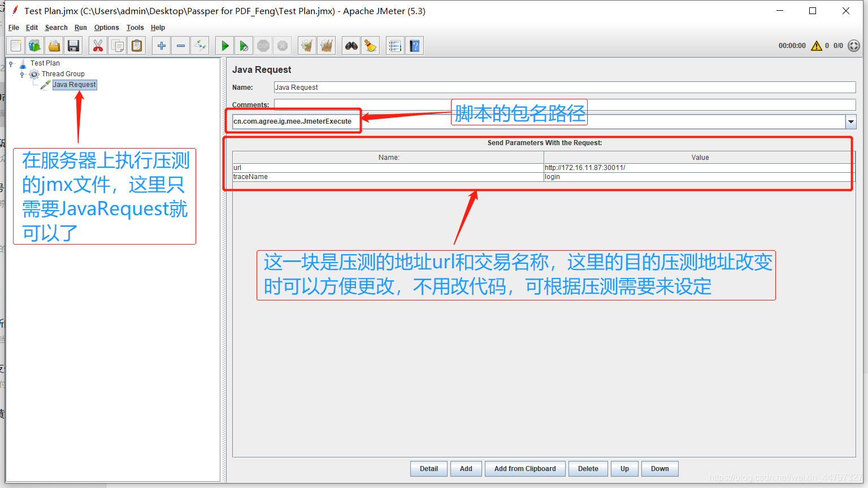Click the Detail button

(x=428, y=469)
